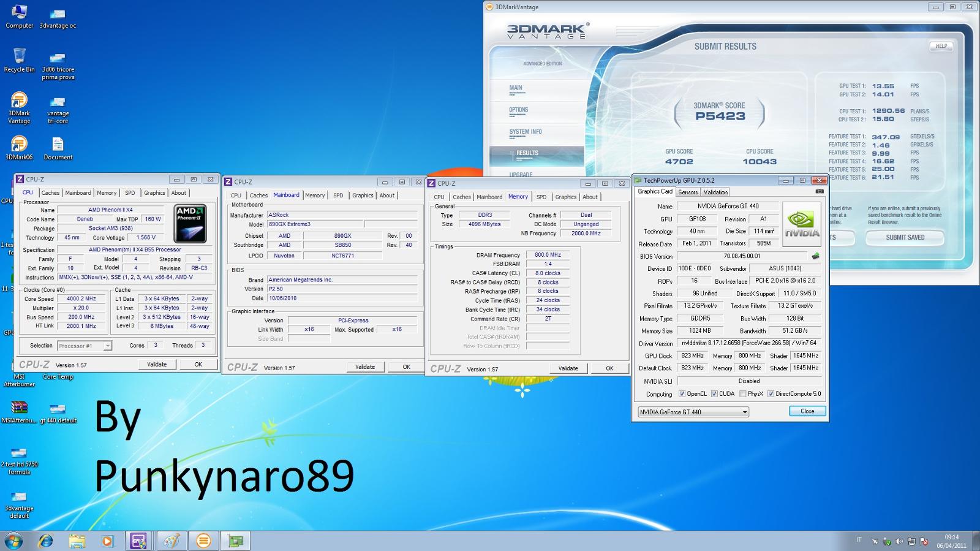Screen dimensions: 980x551
Task: Launch Internet Explorer from the taskbar
Action: click(x=45, y=541)
